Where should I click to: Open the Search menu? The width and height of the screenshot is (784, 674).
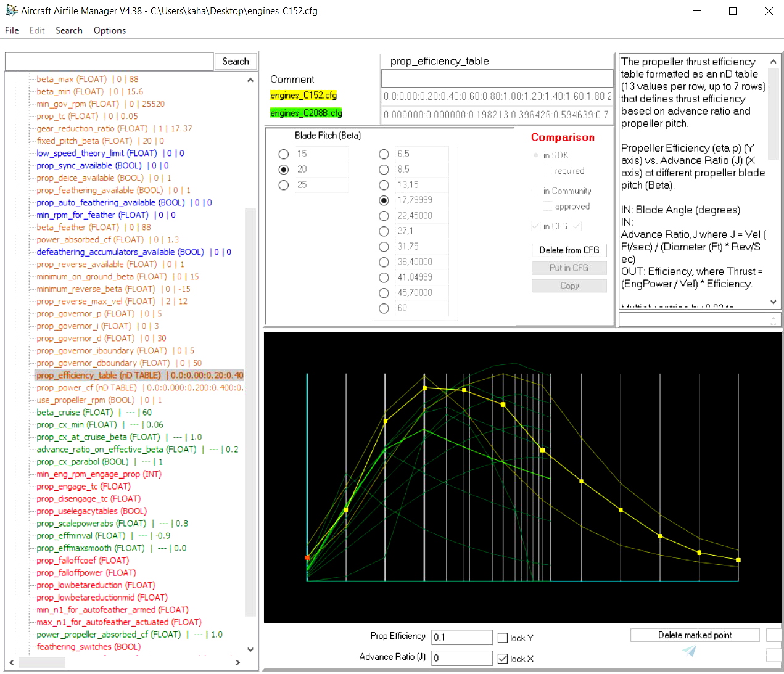68,30
